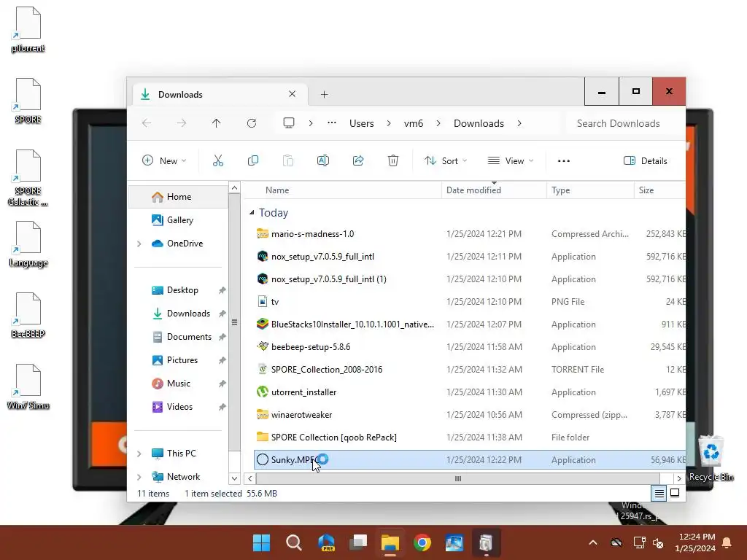Collapse the Today group
The height and width of the screenshot is (560, 747).
pos(252,213)
